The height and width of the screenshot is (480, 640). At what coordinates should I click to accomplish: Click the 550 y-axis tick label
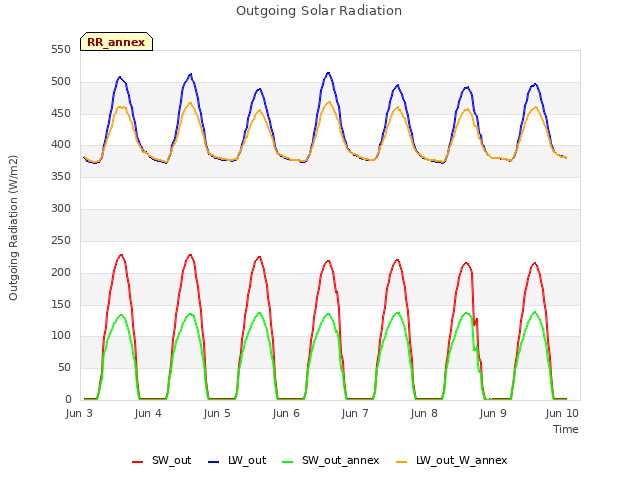click(x=61, y=50)
